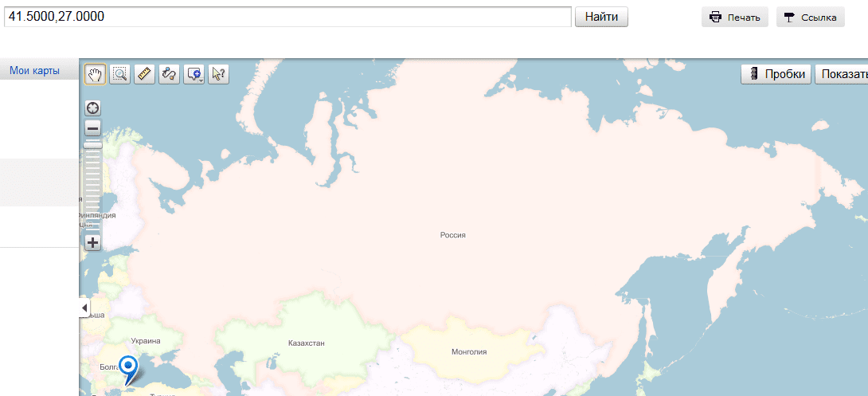
Task: Click the Россия label on the map
Action: point(452,235)
